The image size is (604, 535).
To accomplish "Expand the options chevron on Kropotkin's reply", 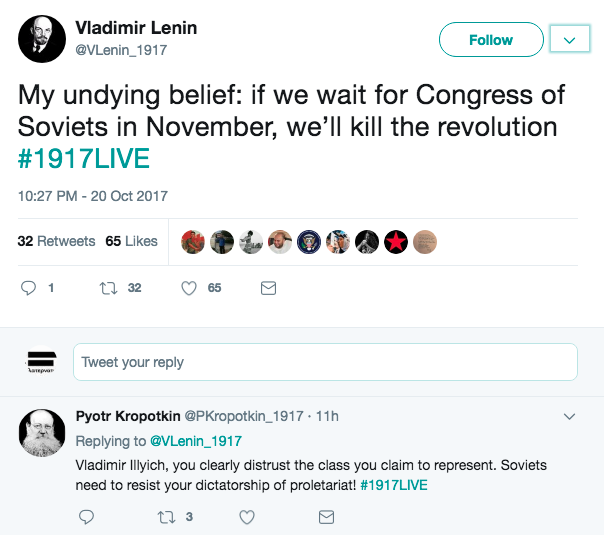I will [x=570, y=416].
